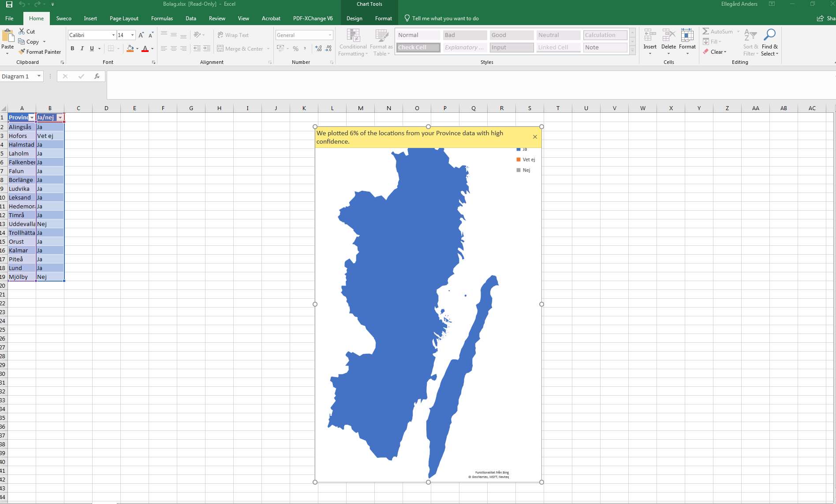
Task: Click the Borders icon
Action: coord(111,48)
